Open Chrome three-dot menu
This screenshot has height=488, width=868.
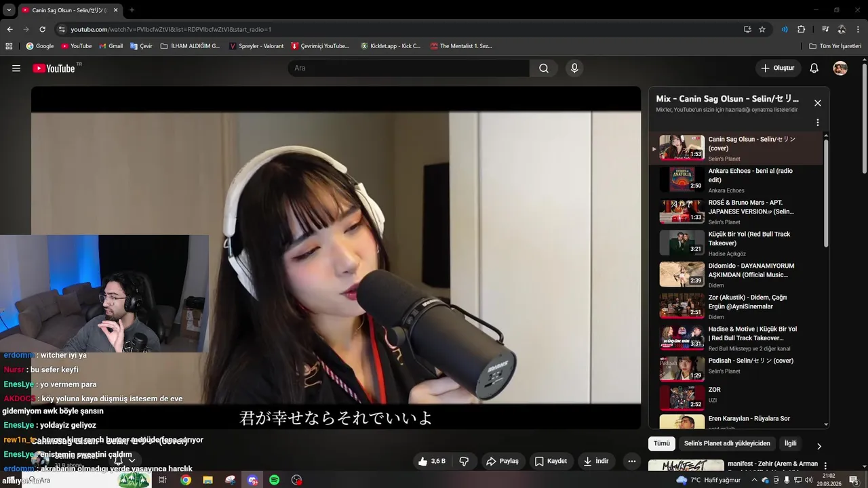click(859, 29)
